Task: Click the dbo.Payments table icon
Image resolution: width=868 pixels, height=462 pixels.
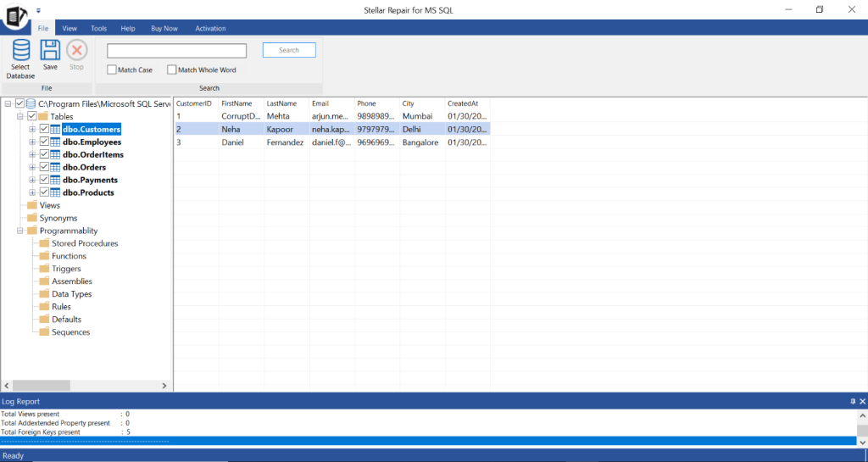Action: pyautogui.click(x=55, y=180)
